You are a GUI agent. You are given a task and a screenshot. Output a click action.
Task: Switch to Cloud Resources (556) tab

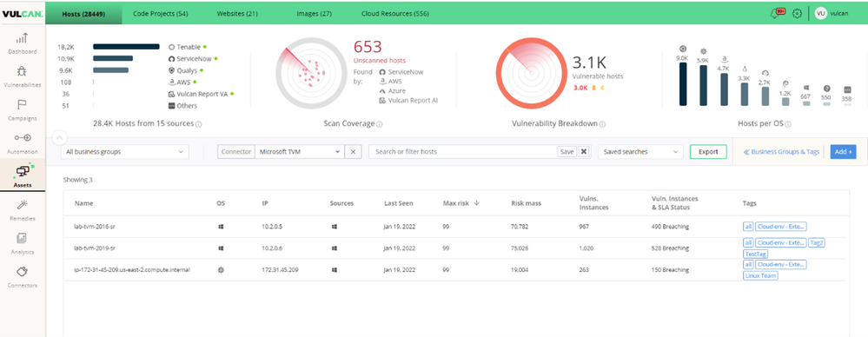pyautogui.click(x=395, y=13)
